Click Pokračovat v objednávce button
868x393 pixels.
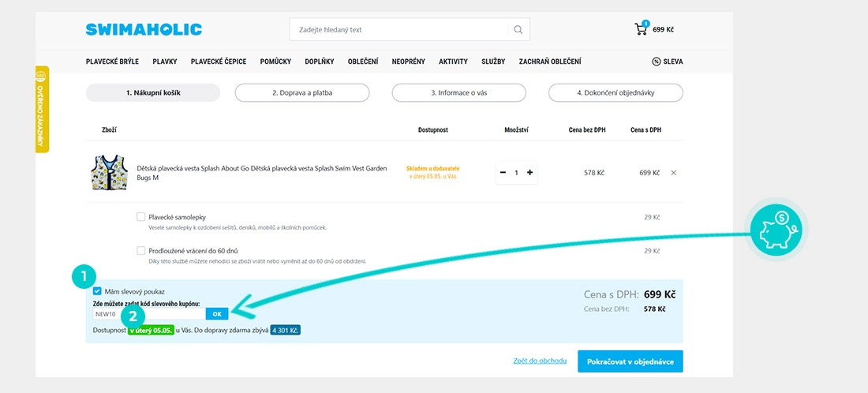pyautogui.click(x=630, y=361)
